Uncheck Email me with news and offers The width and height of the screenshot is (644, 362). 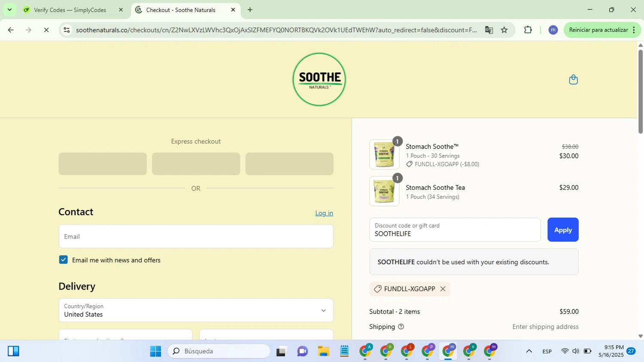coord(63,260)
